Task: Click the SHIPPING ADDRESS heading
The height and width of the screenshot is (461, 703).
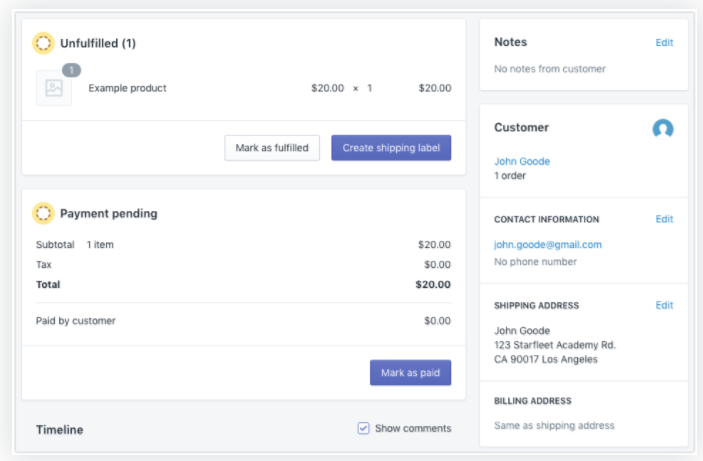Action: click(537, 305)
